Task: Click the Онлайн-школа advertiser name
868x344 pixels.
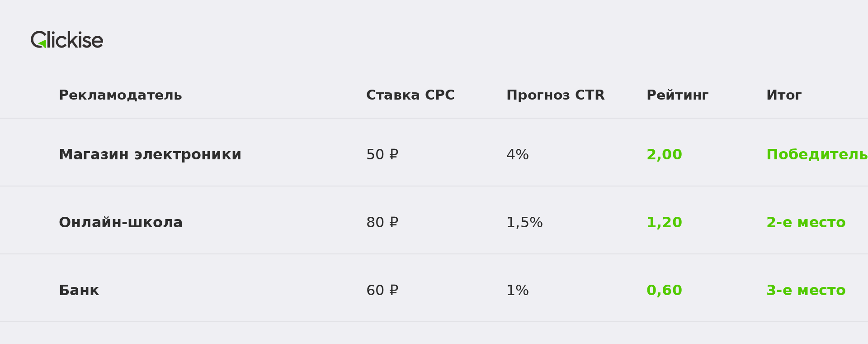Action: (x=121, y=222)
